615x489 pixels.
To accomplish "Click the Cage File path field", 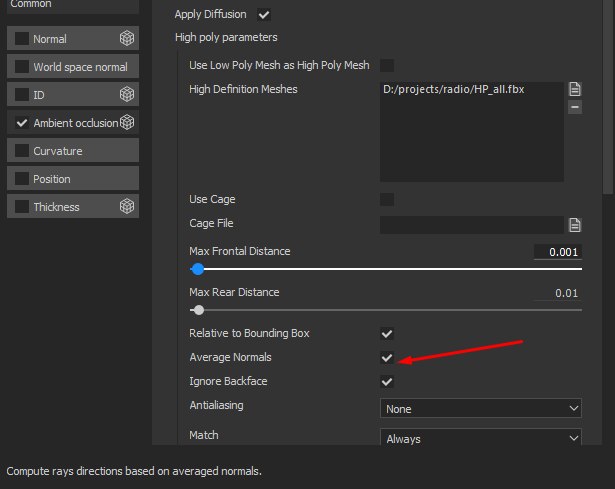I will pos(472,225).
